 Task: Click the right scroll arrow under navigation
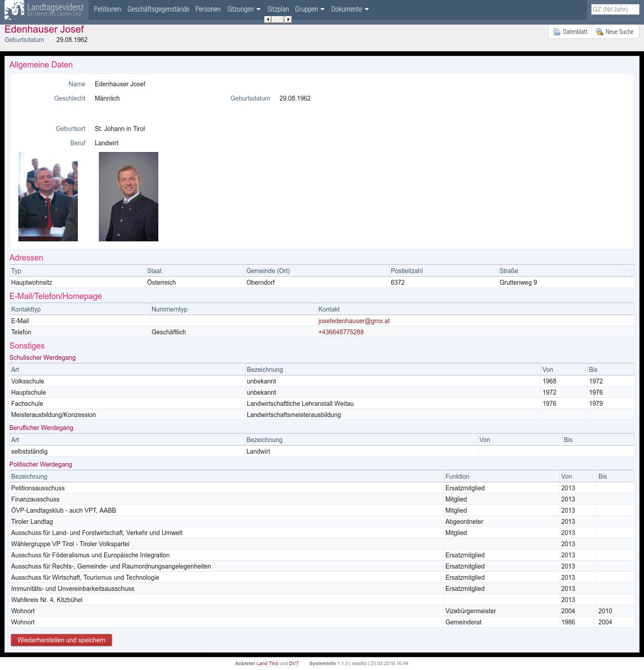click(x=288, y=19)
